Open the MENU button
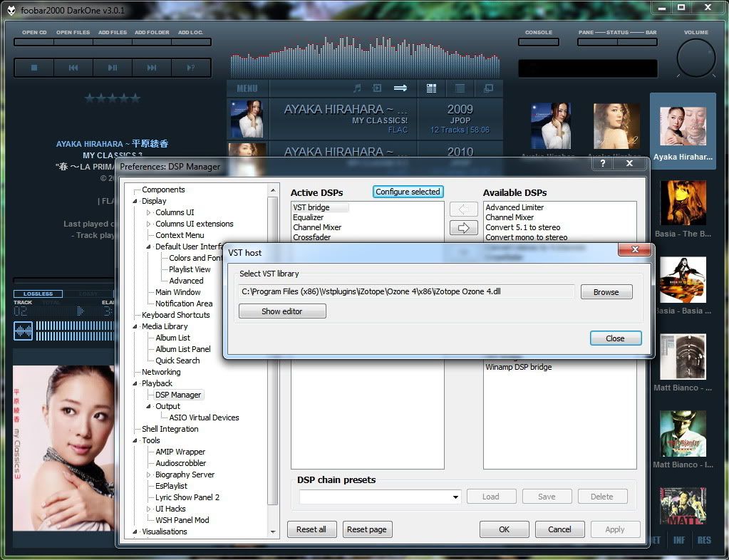This screenshot has height=560, width=729. click(247, 88)
